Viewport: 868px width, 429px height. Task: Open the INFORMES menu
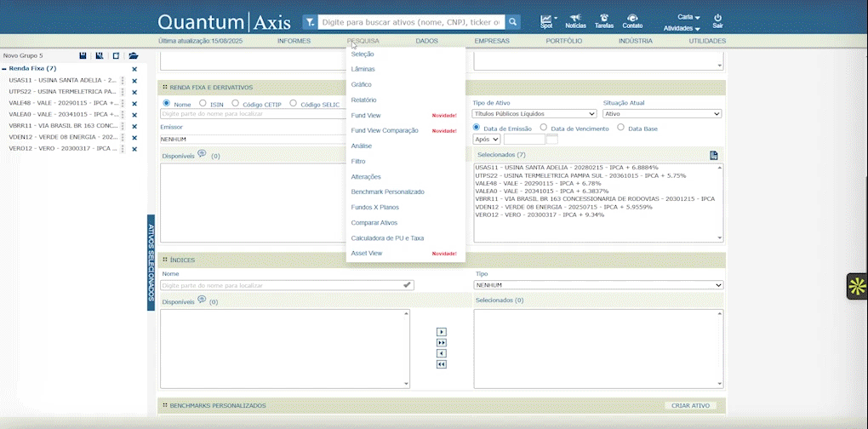(294, 41)
